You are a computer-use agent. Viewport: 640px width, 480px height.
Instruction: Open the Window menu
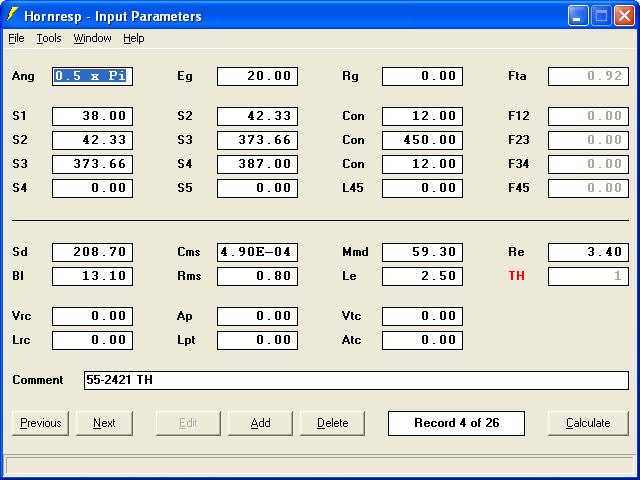92,38
